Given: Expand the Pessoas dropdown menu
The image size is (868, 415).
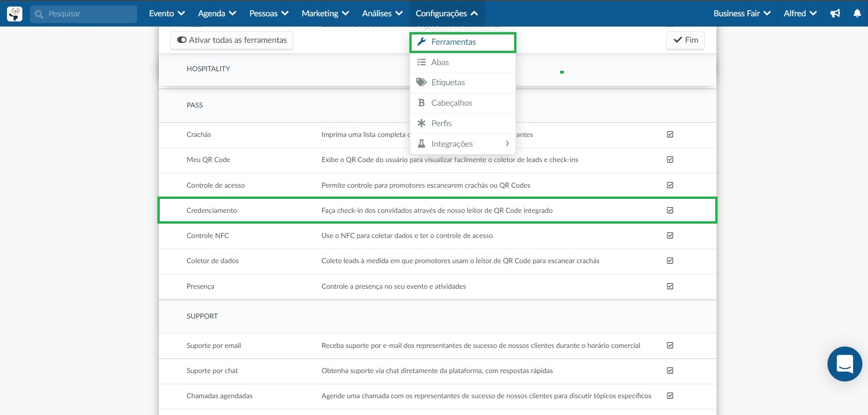Looking at the screenshot, I should 269,14.
